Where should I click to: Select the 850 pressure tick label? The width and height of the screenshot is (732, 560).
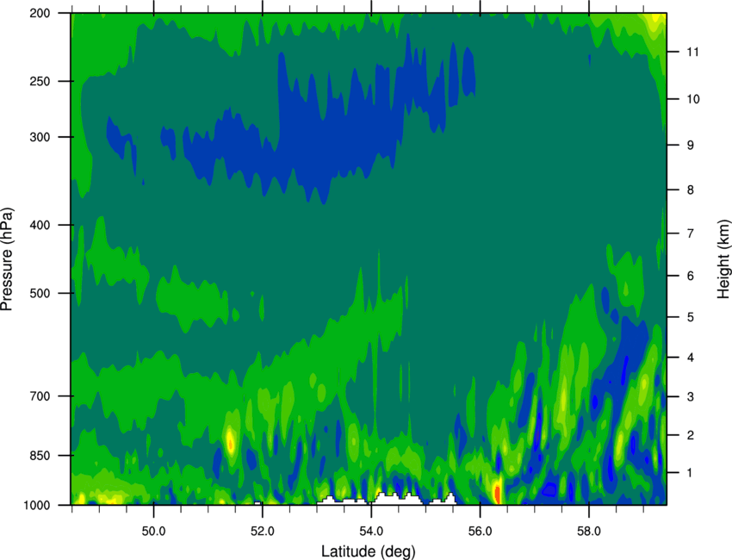click(40, 456)
